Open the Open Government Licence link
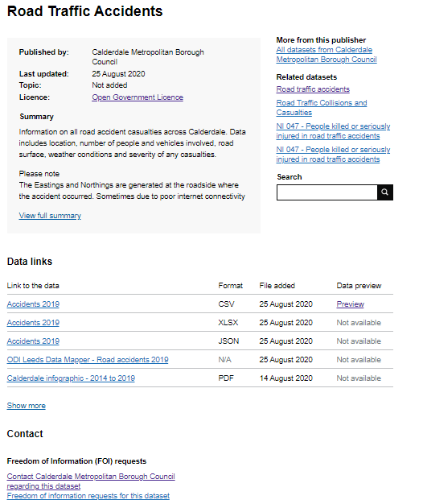423x504 pixels. (x=138, y=97)
